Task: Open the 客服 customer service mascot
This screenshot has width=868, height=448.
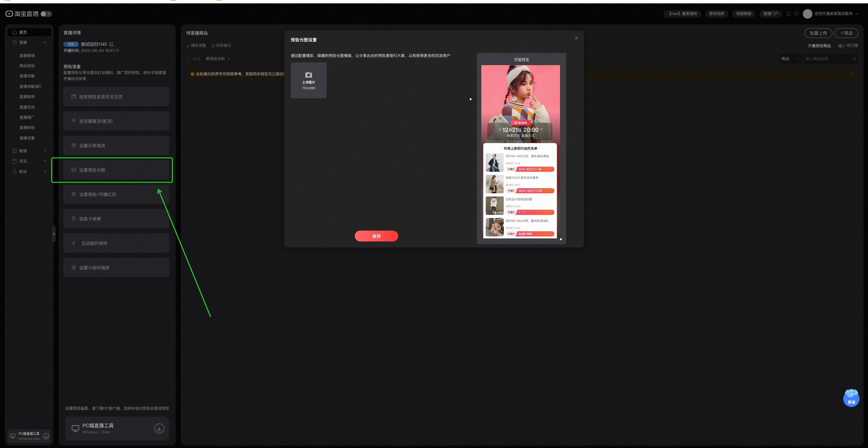Action: (851, 398)
